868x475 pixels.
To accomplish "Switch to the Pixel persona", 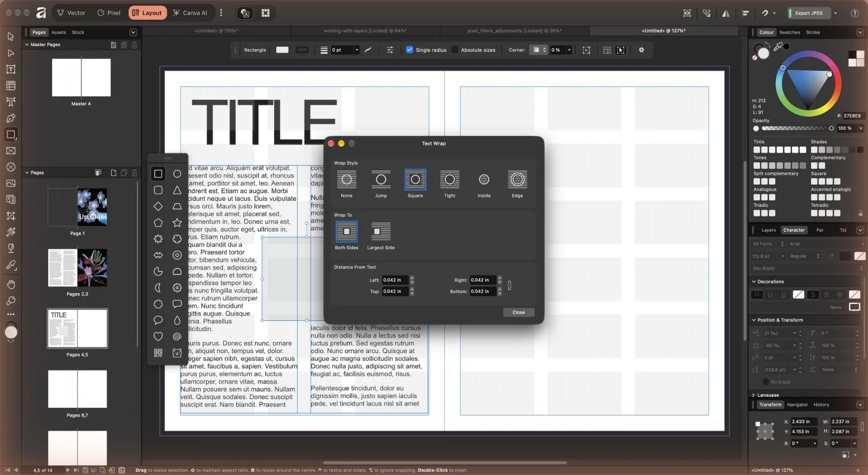I will point(108,13).
